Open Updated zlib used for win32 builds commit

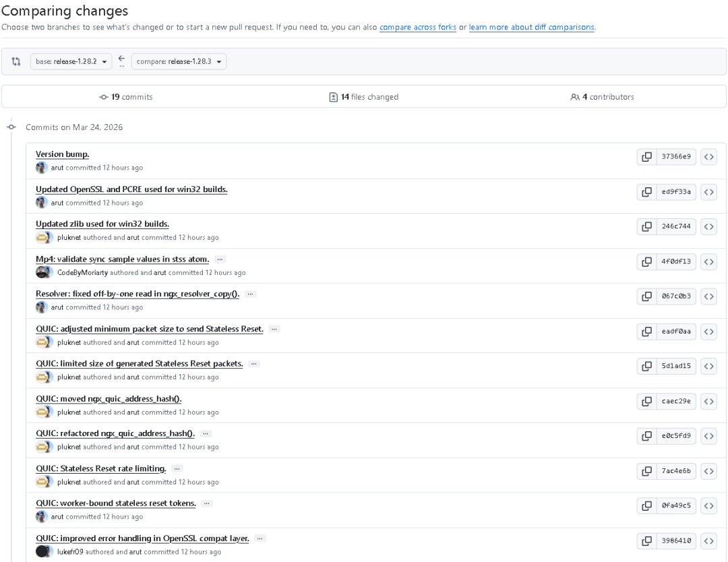[102, 224]
